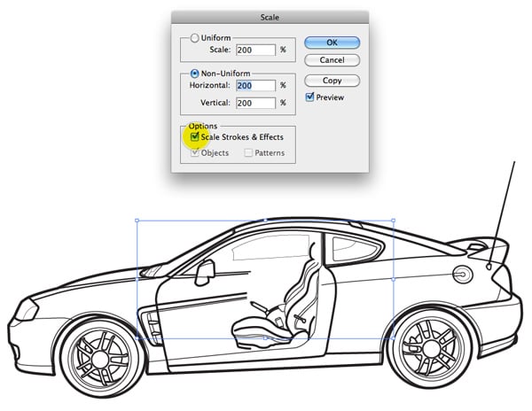The width and height of the screenshot is (532, 411).
Task: Select the Non-Uniform radio button
Action: [x=194, y=74]
